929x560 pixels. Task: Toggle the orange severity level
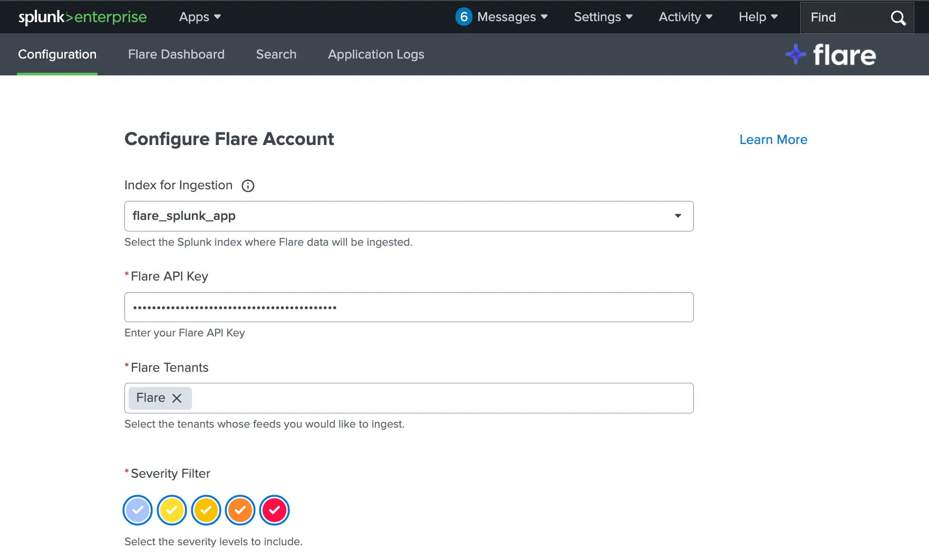tap(240, 510)
